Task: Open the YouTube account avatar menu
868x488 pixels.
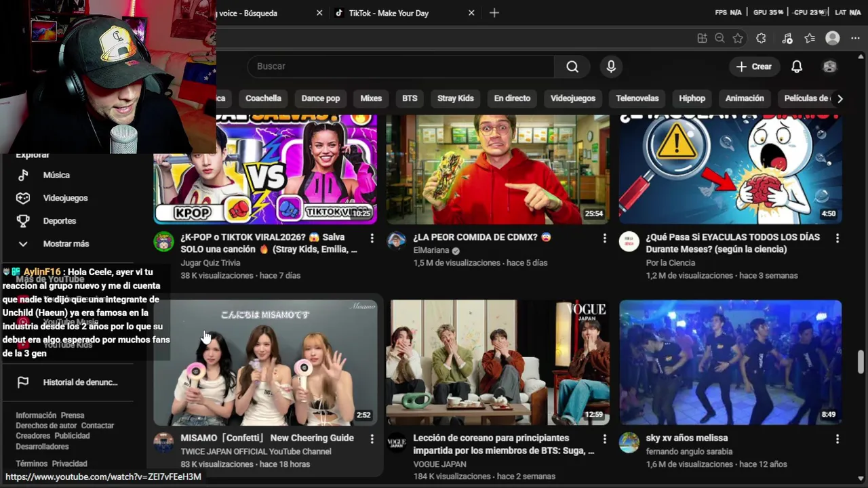Action: pos(829,66)
